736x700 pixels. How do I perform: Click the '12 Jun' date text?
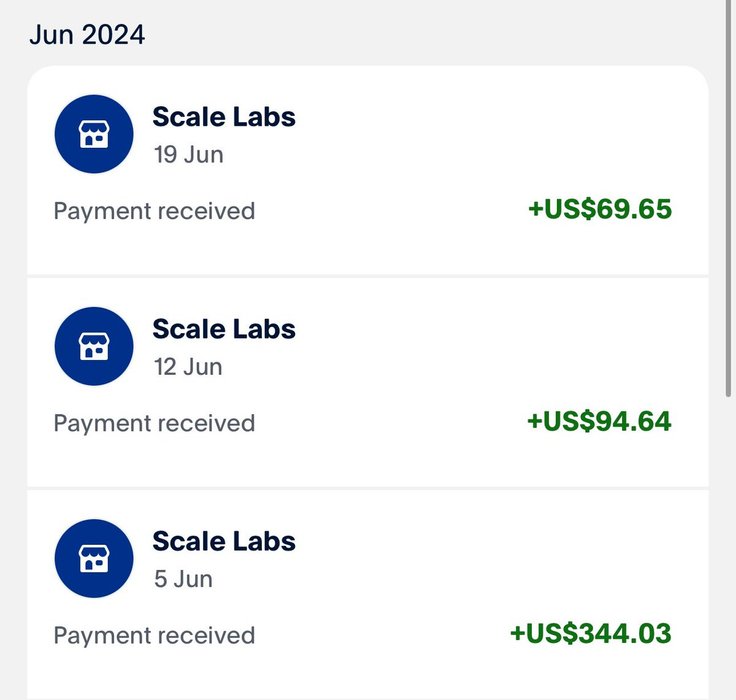pyautogui.click(x=188, y=367)
